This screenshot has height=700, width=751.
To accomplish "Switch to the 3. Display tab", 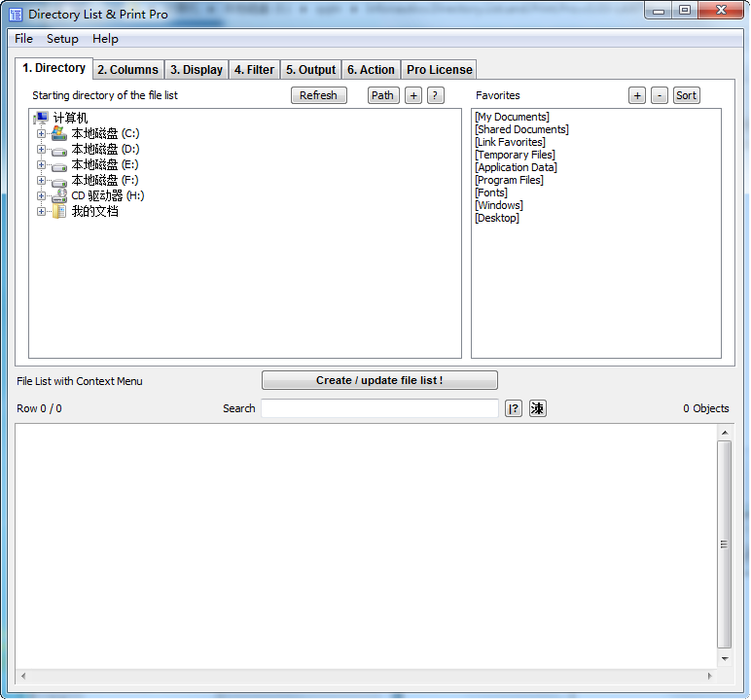I will tap(197, 70).
